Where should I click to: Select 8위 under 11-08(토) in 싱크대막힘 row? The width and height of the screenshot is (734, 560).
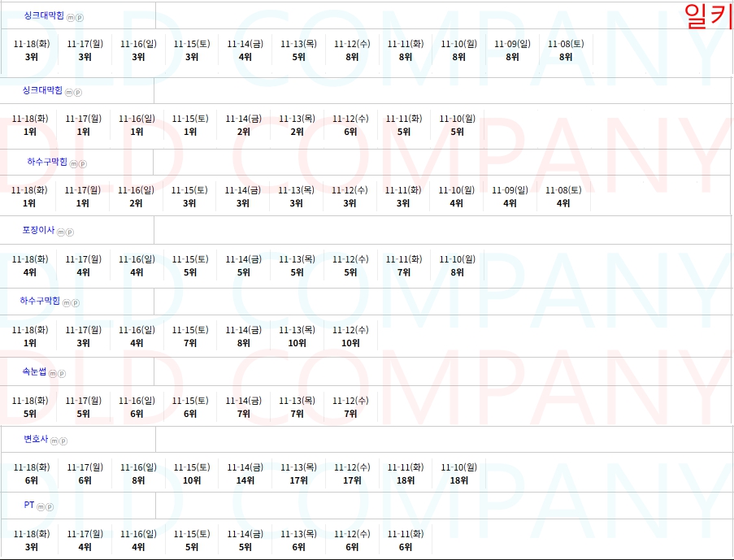point(566,57)
